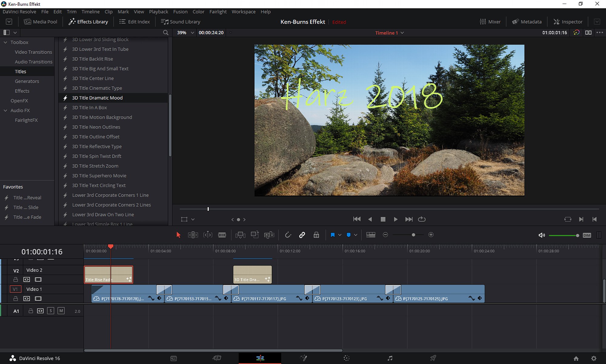Solo audio track A1
Image resolution: width=606 pixels, height=364 pixels.
pyautogui.click(x=51, y=311)
